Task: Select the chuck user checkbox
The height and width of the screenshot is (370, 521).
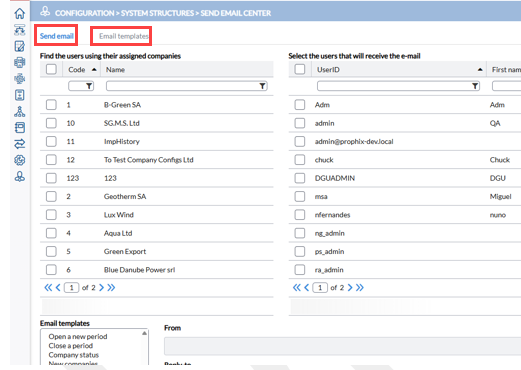Action: tap(300, 160)
